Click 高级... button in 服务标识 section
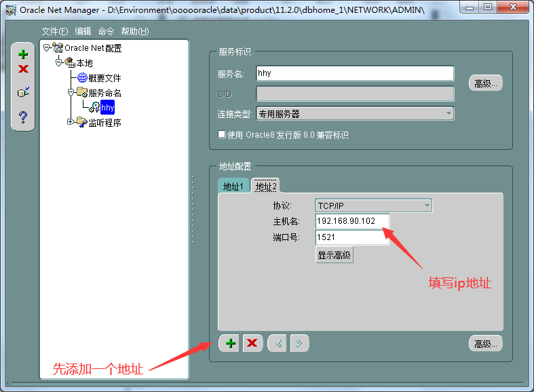Viewport: 534px width, 392px height. pos(486,83)
